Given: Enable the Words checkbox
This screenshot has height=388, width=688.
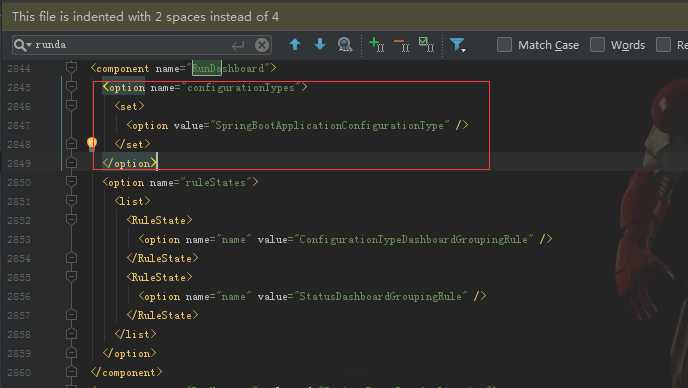Looking at the screenshot, I should click(597, 44).
